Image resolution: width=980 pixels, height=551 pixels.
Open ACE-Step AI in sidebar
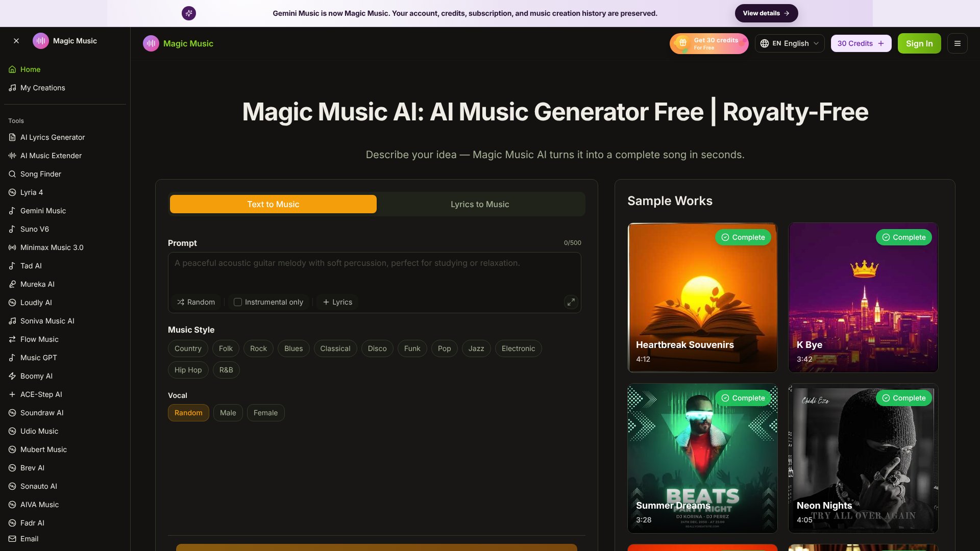tap(65, 394)
